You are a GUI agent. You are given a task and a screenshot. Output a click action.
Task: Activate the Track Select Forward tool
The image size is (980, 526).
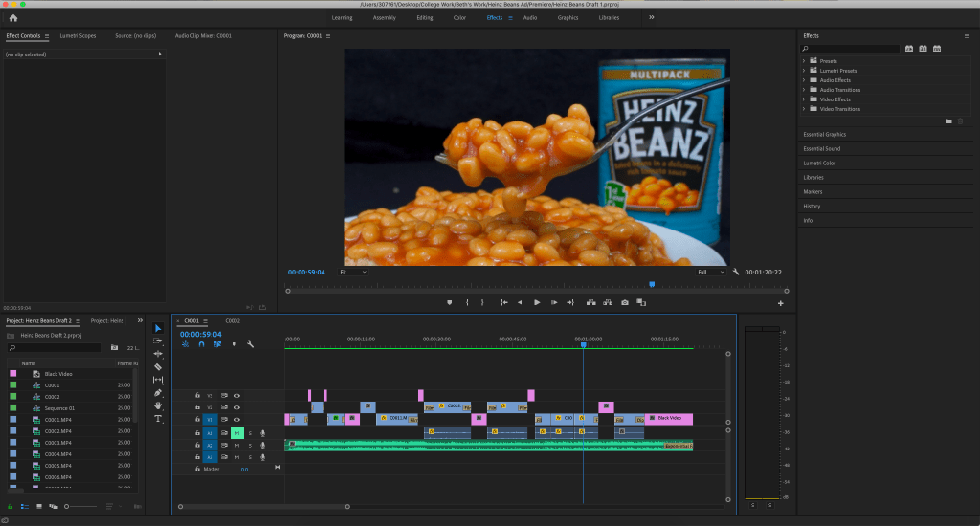[x=158, y=340]
